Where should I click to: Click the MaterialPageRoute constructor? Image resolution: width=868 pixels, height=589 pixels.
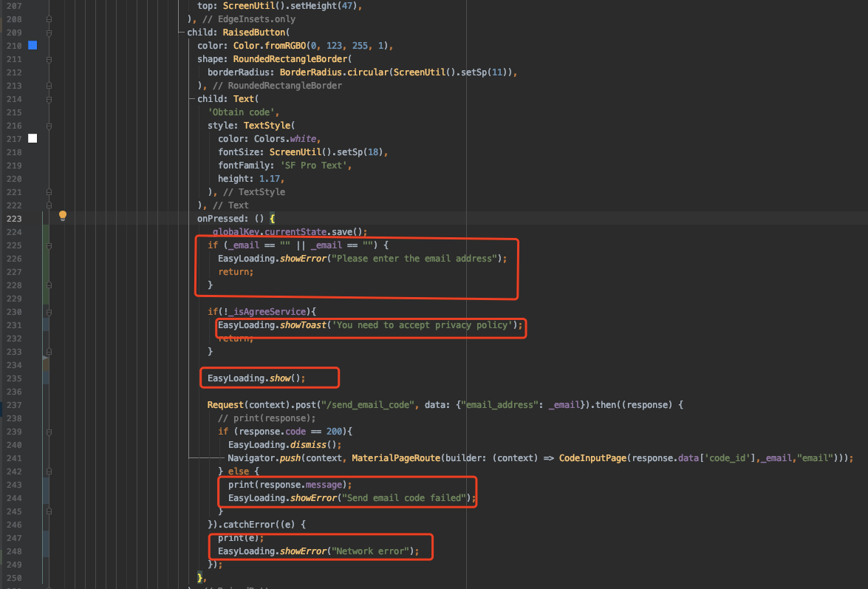pyautogui.click(x=396, y=457)
